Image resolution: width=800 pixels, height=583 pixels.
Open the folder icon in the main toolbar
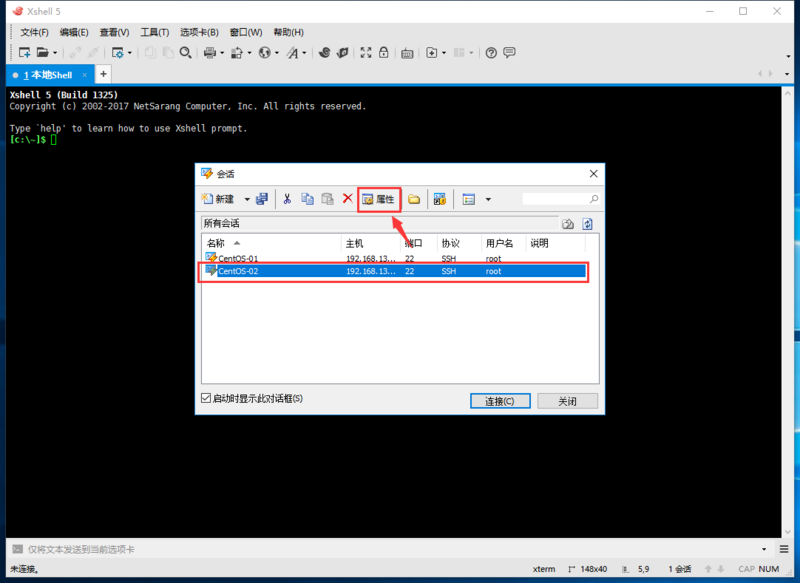tap(43, 53)
